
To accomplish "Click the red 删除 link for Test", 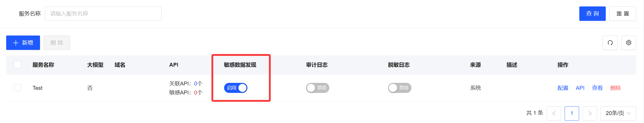I will (616, 88).
